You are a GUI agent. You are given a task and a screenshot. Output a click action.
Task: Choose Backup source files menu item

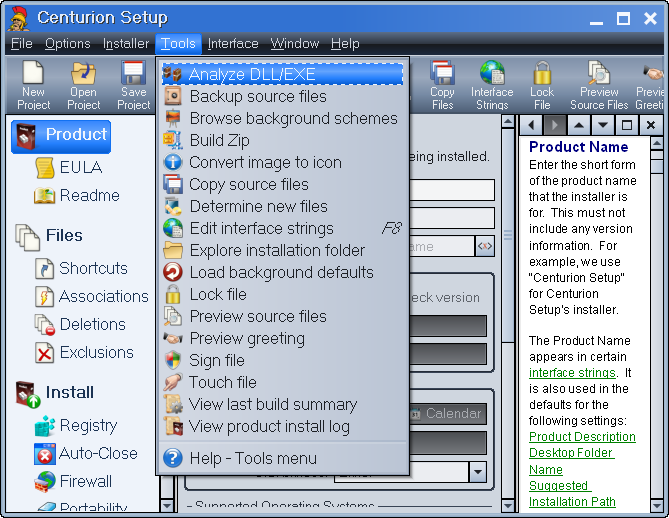click(x=282, y=96)
